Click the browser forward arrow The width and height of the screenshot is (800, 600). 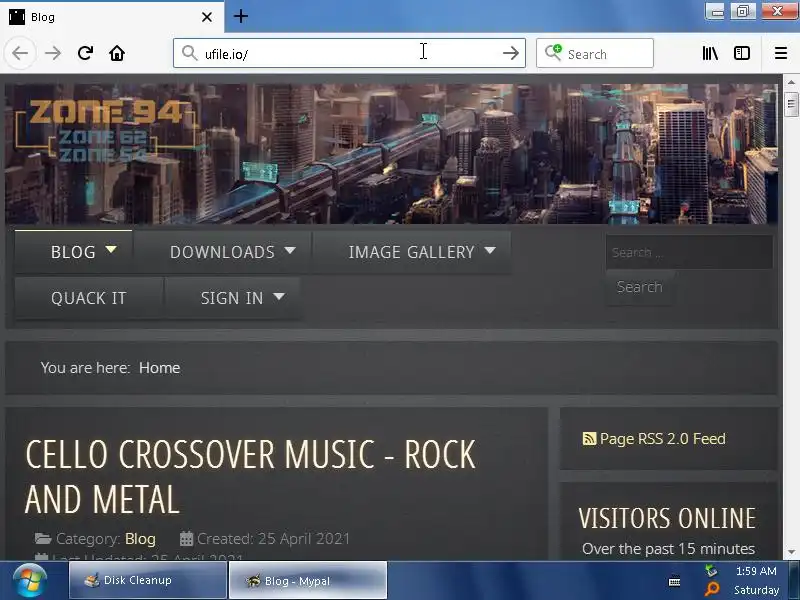pyautogui.click(x=53, y=53)
